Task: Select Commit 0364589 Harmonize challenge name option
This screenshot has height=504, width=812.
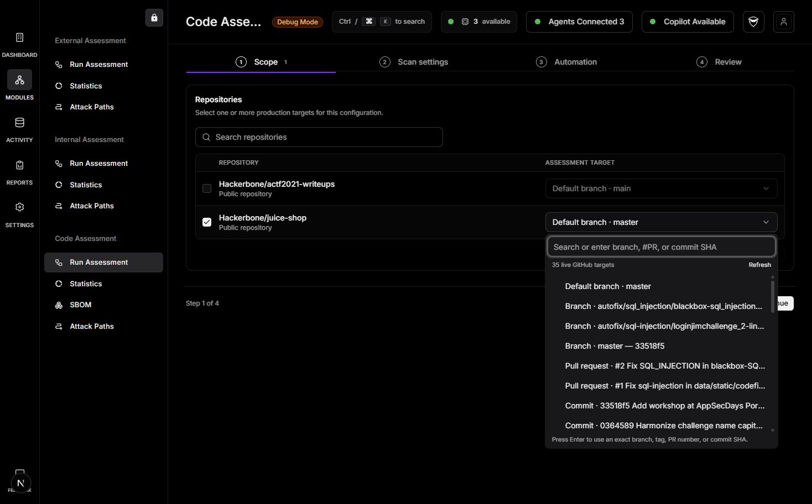Action: point(659,426)
